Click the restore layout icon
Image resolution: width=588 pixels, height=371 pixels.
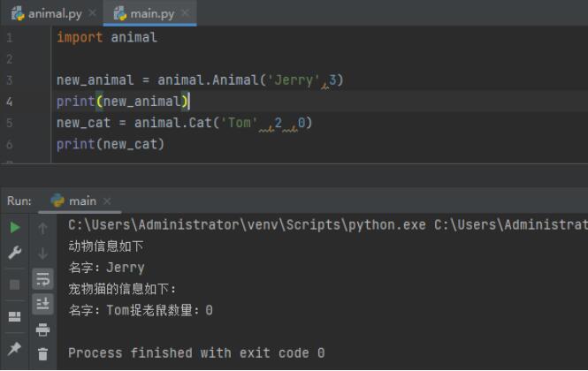(x=15, y=316)
